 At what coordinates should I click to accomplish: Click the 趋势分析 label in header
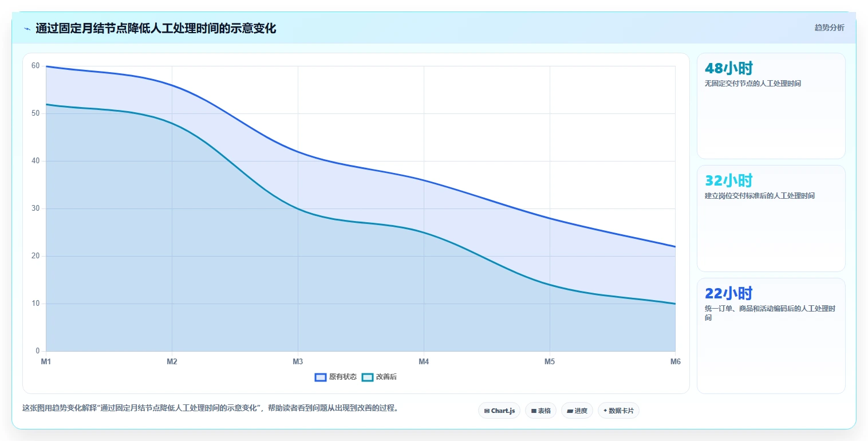pyautogui.click(x=829, y=27)
